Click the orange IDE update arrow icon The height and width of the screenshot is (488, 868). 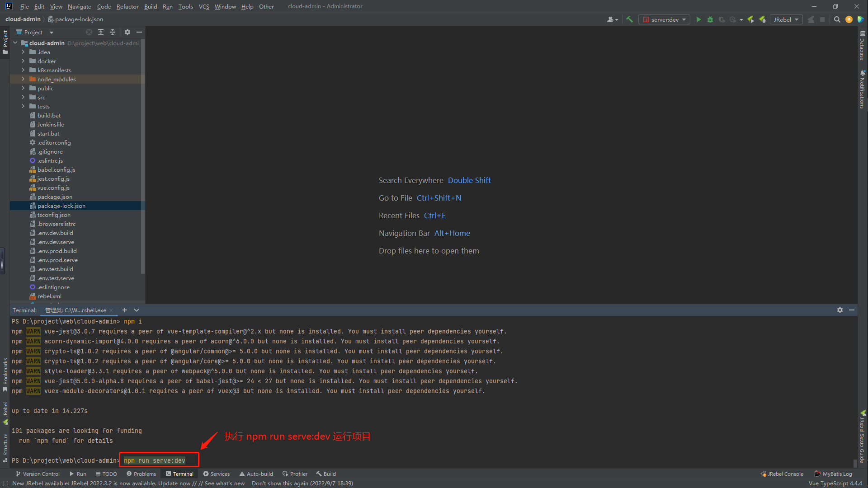pyautogui.click(x=849, y=19)
